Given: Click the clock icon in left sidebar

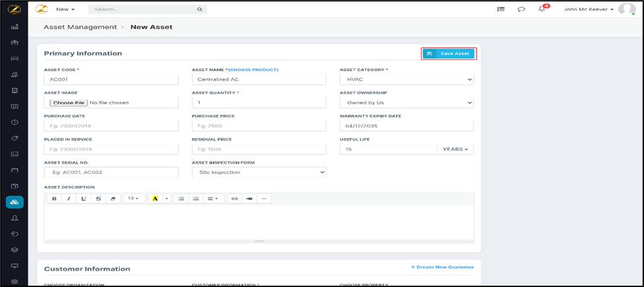Looking at the screenshot, I should click(x=14, y=122).
